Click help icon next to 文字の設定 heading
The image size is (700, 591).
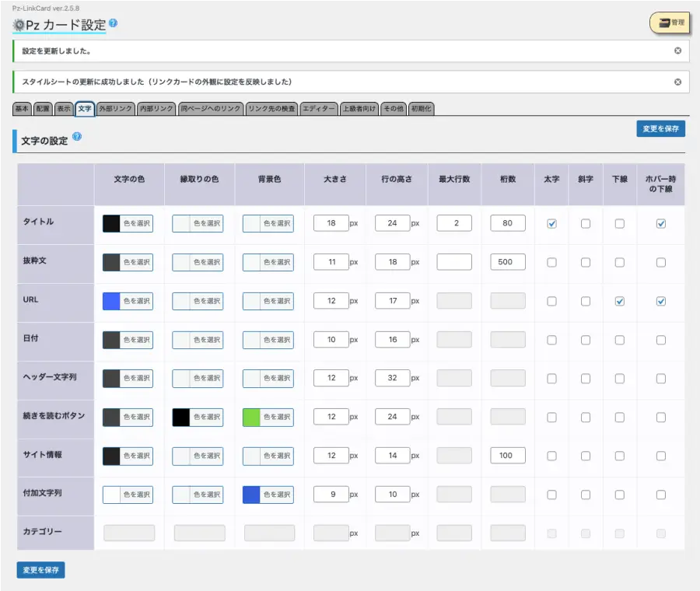pyautogui.click(x=77, y=137)
